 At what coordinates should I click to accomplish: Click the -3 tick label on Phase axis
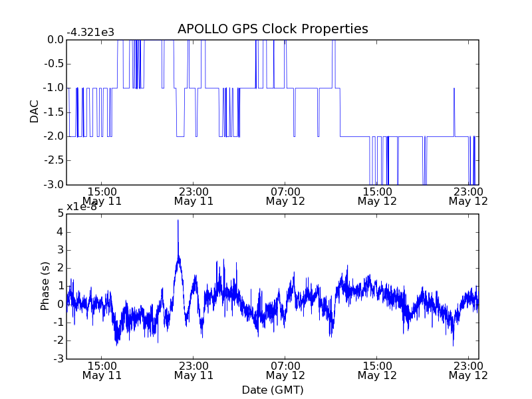click(59, 358)
